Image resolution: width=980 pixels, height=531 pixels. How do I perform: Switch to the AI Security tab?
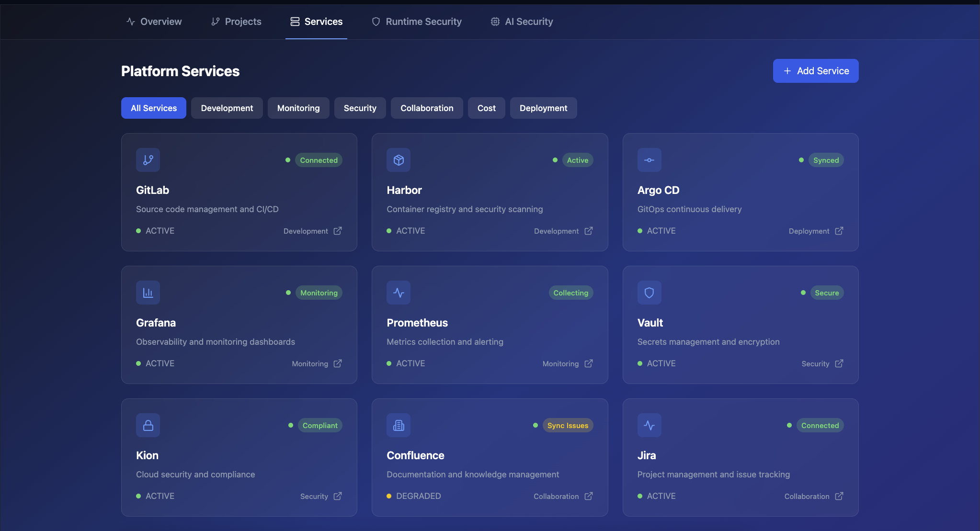(x=521, y=21)
